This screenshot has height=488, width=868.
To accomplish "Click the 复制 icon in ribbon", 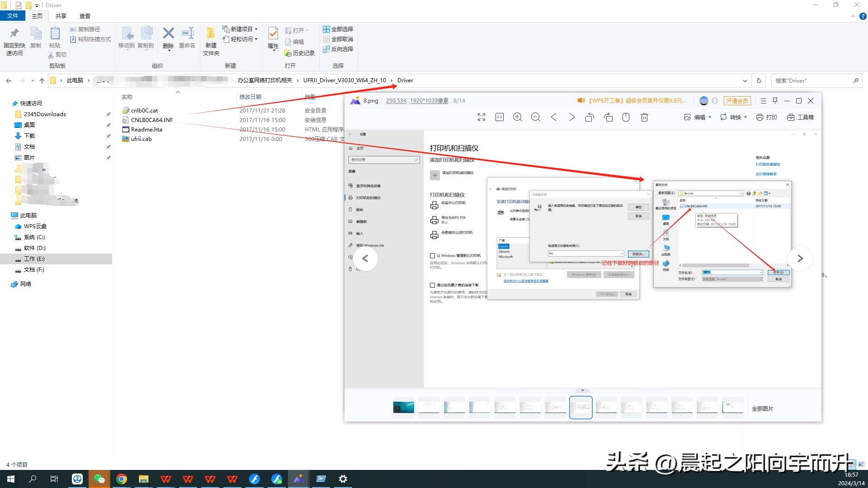I will click(36, 33).
